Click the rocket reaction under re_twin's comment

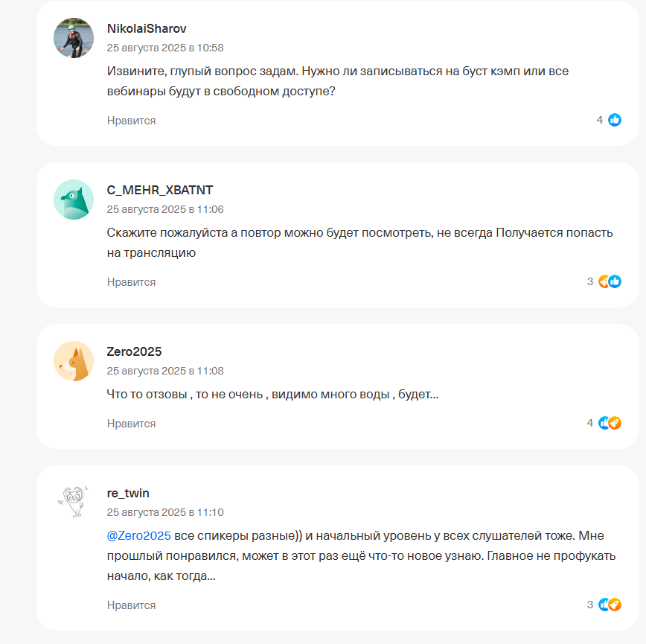pos(615,604)
